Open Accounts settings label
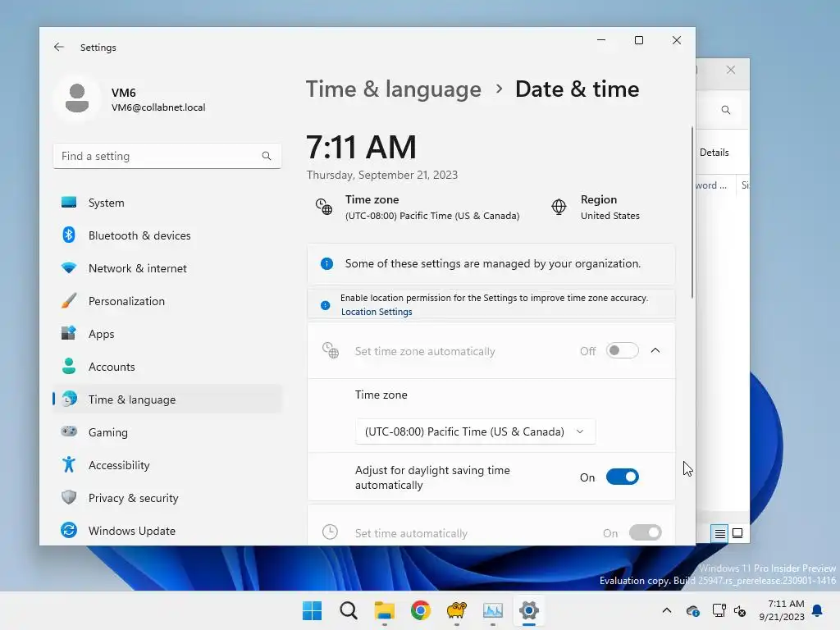This screenshot has height=630, width=840. (x=112, y=367)
